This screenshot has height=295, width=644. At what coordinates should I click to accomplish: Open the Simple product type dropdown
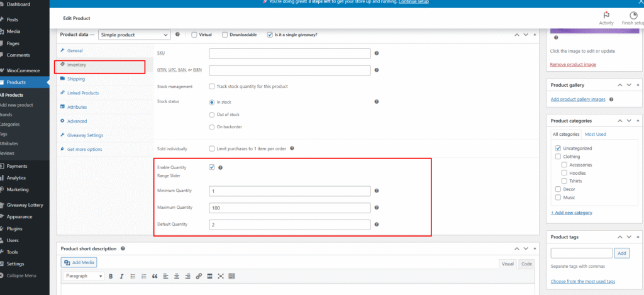point(134,35)
